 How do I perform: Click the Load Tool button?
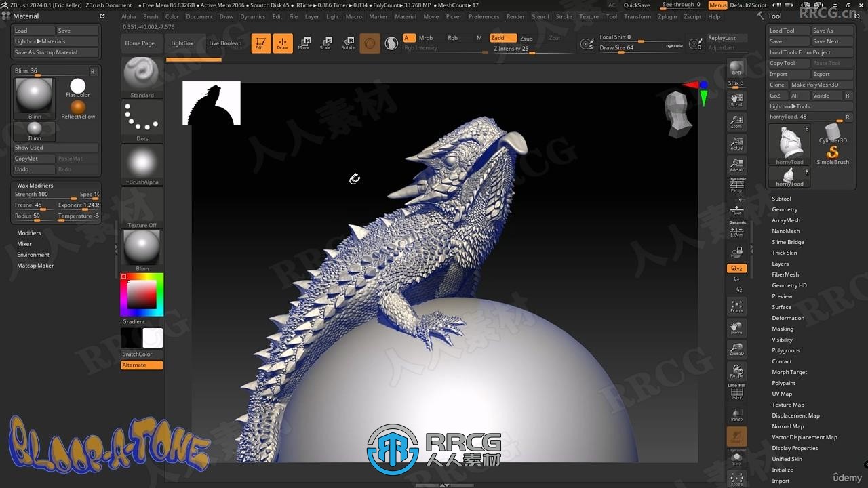click(x=788, y=30)
